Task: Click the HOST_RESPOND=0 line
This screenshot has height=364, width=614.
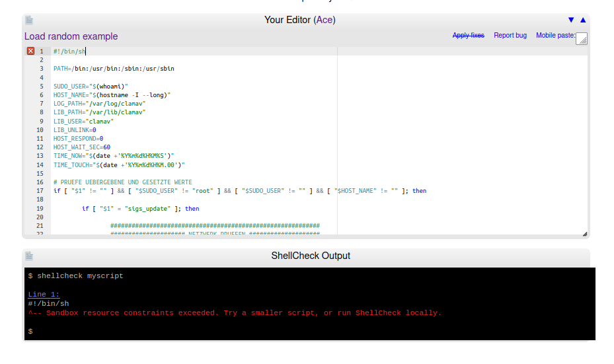Action: [78, 139]
